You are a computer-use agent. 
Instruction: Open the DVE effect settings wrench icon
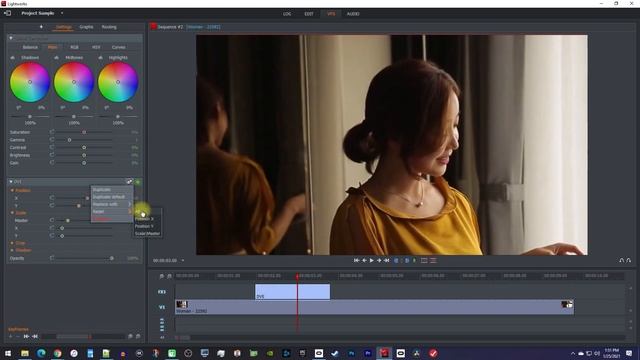click(129, 182)
